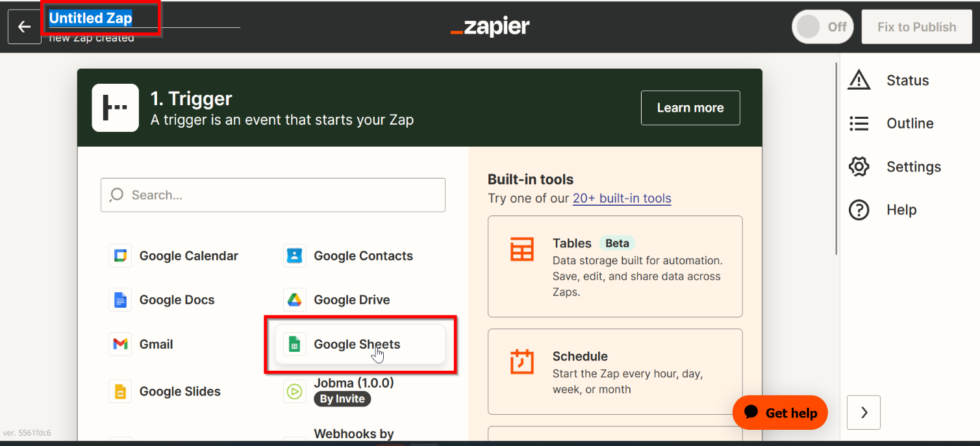The height and width of the screenshot is (446, 980).
Task: Select the Google Calendar icon
Action: coord(120,256)
